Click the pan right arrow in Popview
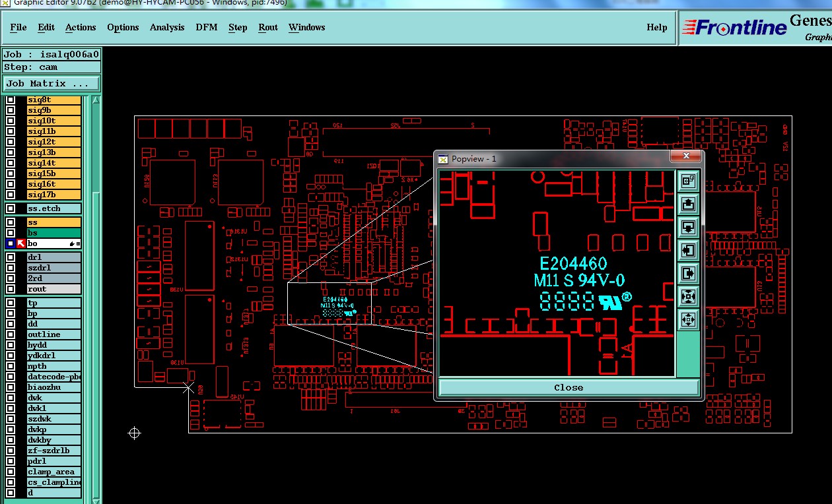The width and height of the screenshot is (832, 504). click(x=688, y=273)
